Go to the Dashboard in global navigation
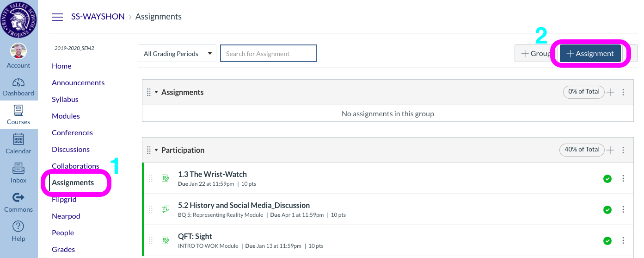 [x=18, y=87]
